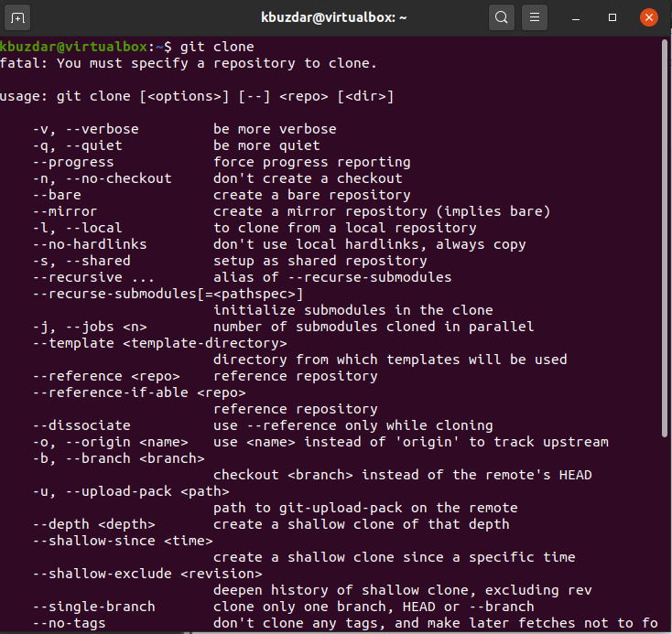The height and width of the screenshot is (634, 672).
Task: Maximize the terminal window
Action: click(612, 16)
